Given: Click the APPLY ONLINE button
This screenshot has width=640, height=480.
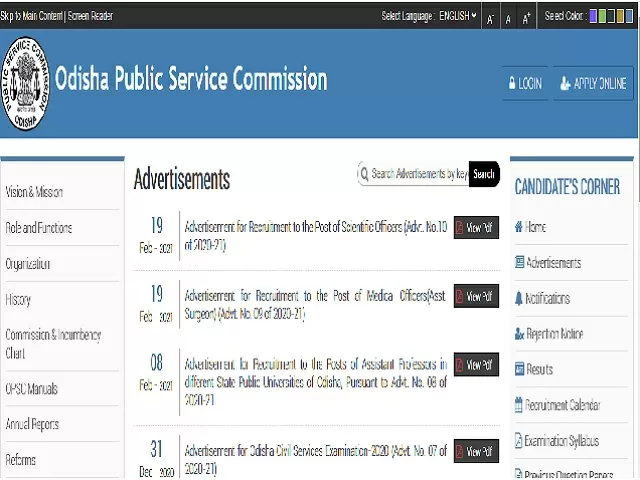Looking at the screenshot, I should pyautogui.click(x=593, y=83).
